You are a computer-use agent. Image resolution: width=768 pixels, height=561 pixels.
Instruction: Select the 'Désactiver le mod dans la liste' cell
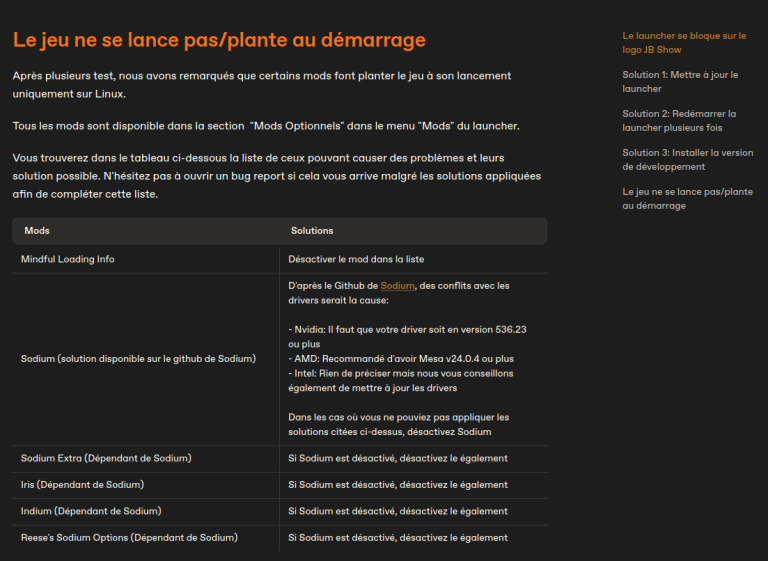coord(413,259)
